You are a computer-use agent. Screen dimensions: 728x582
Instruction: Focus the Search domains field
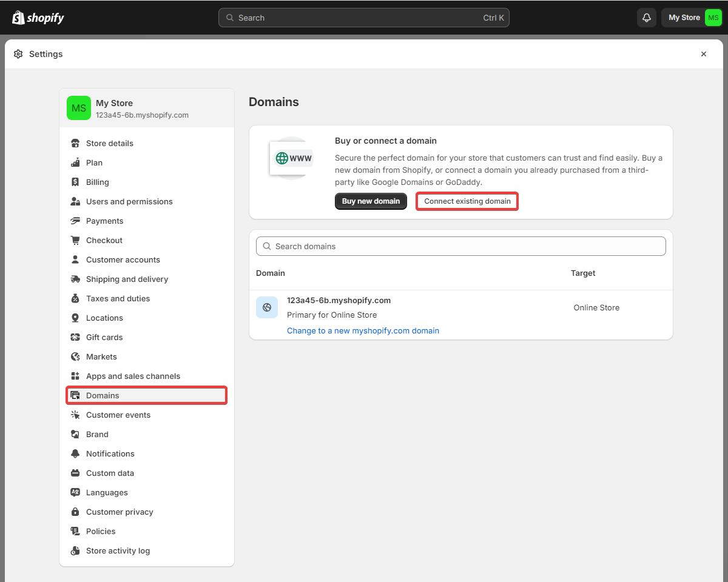coord(461,246)
